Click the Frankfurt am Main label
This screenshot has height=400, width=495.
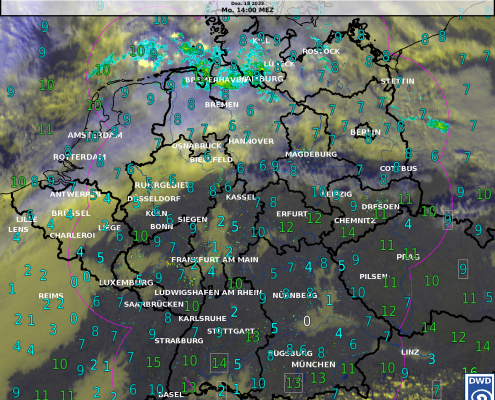[215, 260]
